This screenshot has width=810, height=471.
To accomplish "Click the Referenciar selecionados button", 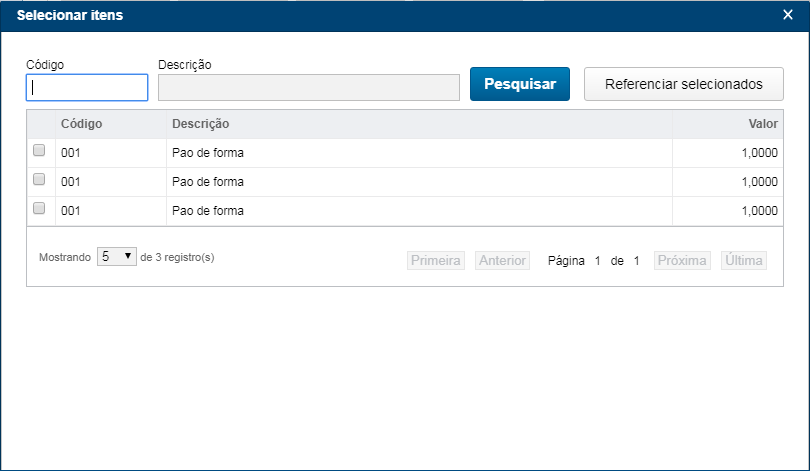I will click(x=683, y=84).
